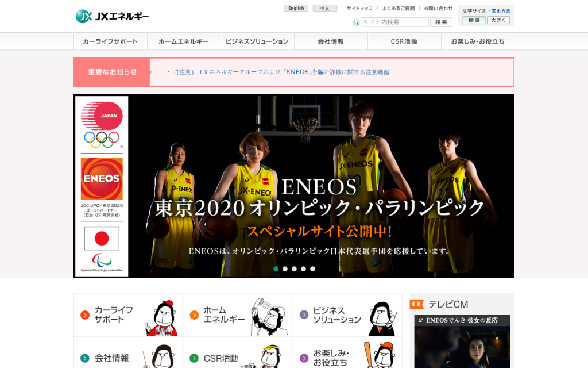Image resolution: width=588 pixels, height=368 pixels.
Task: Click the JX Energy logo
Action: [x=112, y=16]
